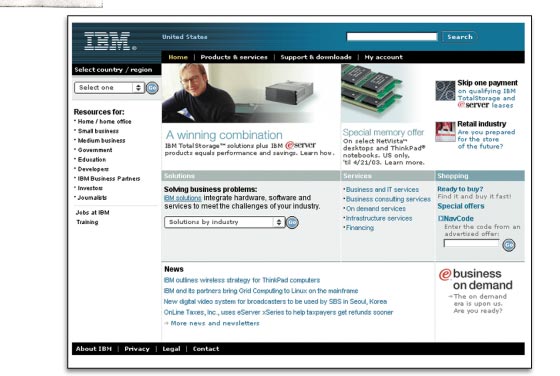This screenshot has height=376, width=560.
Task: Open Government resource link
Action: tap(95, 150)
